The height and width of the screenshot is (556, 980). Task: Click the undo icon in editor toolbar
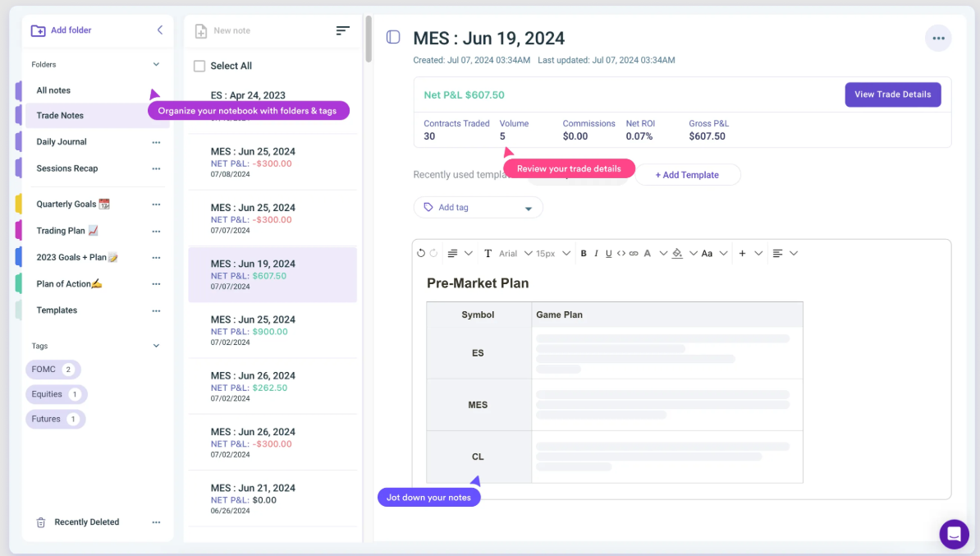pos(421,254)
